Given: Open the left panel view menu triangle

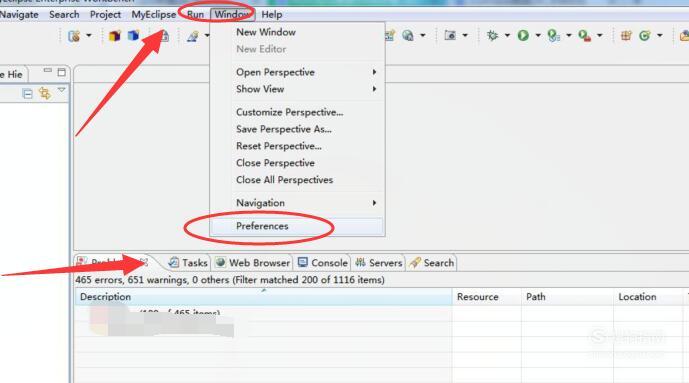Looking at the screenshot, I should (x=62, y=90).
